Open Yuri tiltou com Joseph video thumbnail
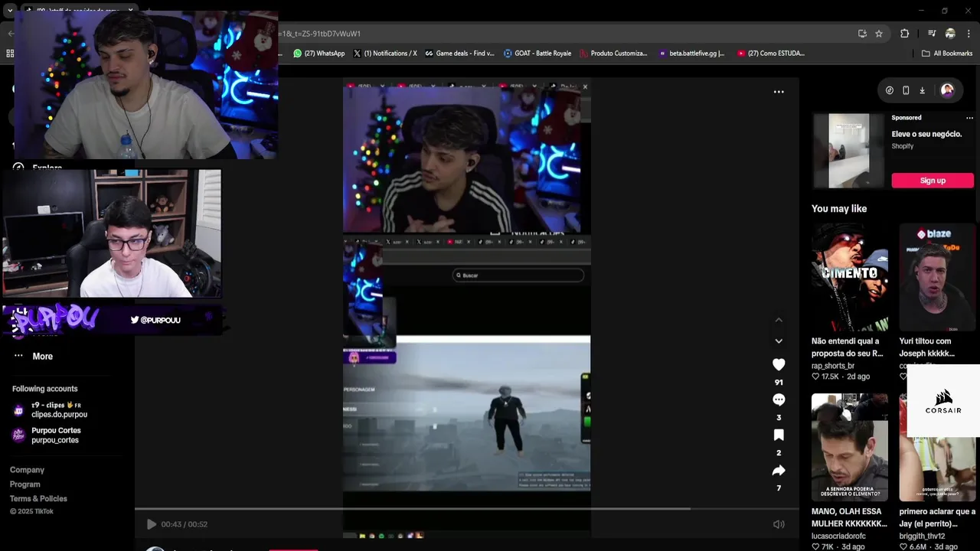The width and height of the screenshot is (980, 551). 939,277
